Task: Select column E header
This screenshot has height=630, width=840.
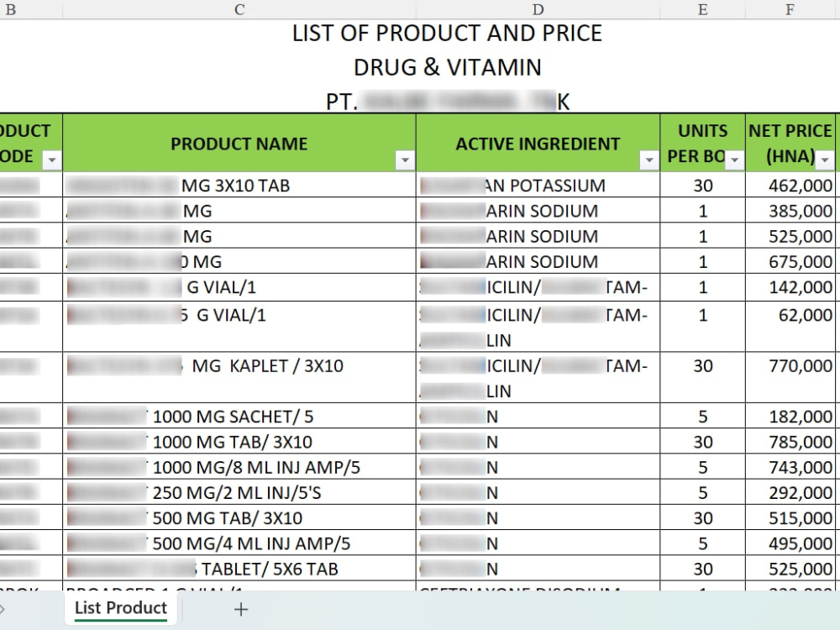Action: coord(703,9)
